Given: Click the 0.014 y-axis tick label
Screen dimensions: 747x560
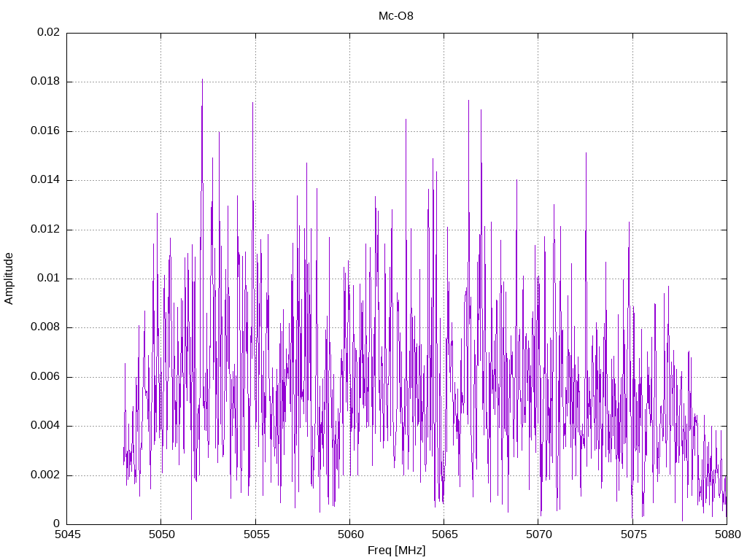Looking at the screenshot, I should [x=45, y=179].
